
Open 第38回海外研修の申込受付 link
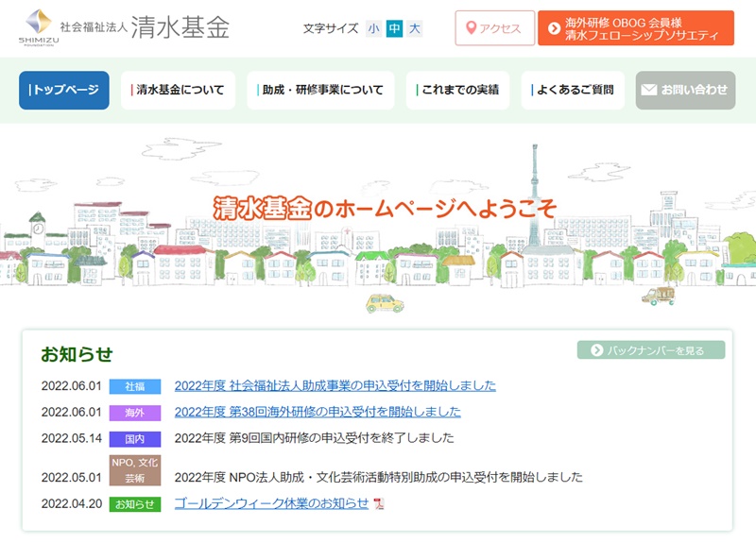click(x=318, y=412)
